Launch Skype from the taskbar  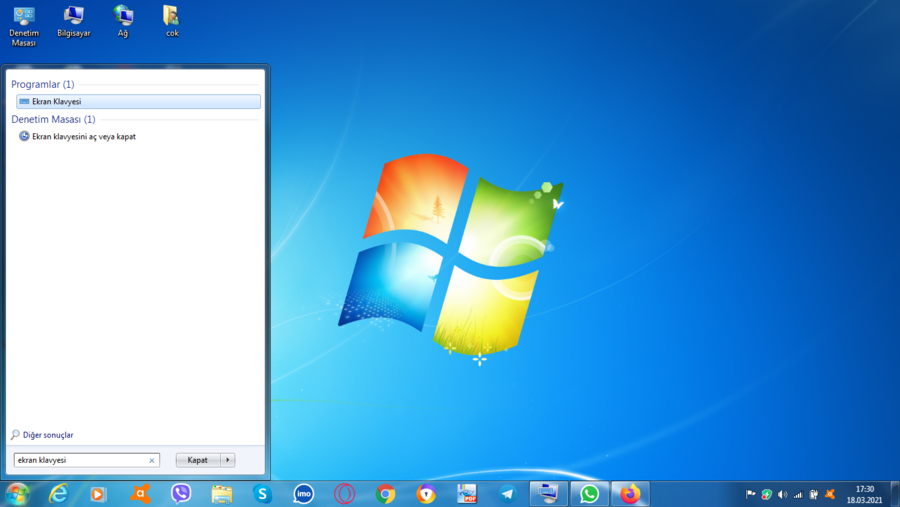262,494
